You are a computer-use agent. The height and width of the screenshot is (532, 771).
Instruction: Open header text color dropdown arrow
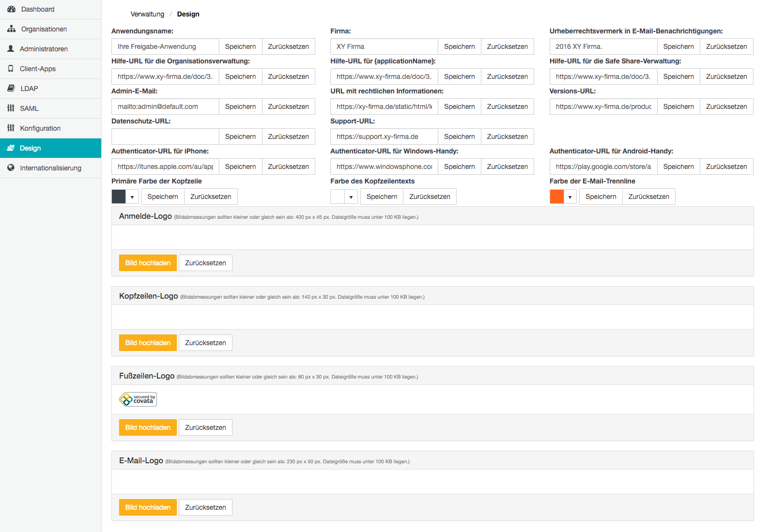coord(351,197)
